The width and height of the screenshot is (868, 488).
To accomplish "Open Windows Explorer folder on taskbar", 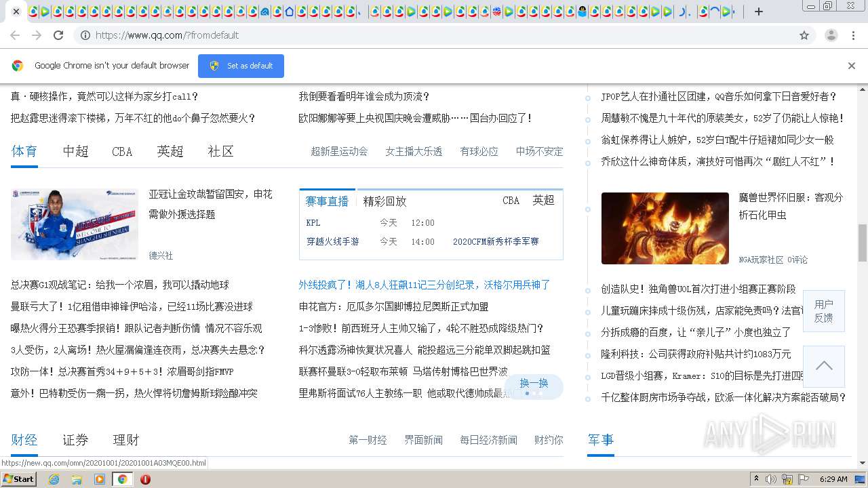I will pos(77,479).
